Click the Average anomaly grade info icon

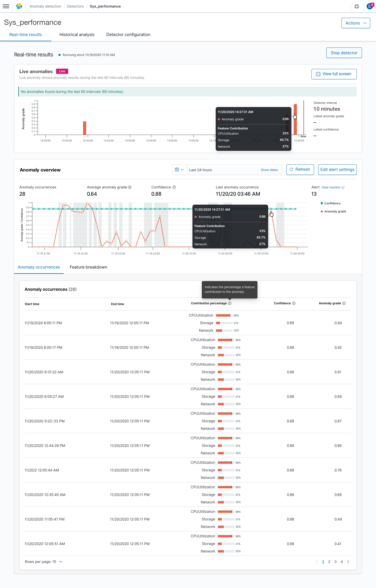tap(130, 187)
